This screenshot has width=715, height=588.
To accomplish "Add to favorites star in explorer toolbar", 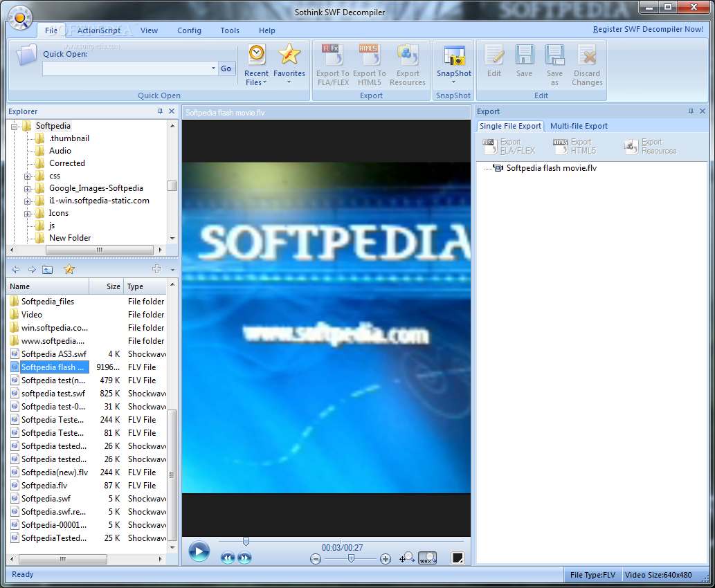I will [69, 269].
